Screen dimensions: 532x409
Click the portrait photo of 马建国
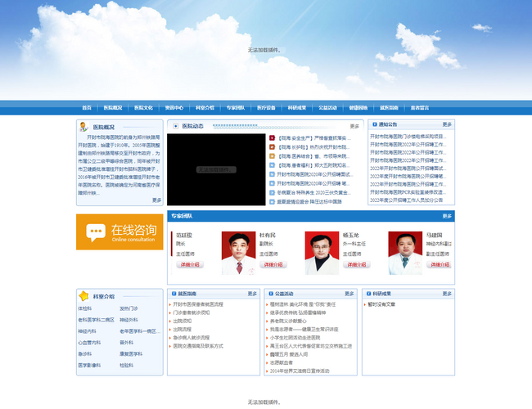(405, 253)
